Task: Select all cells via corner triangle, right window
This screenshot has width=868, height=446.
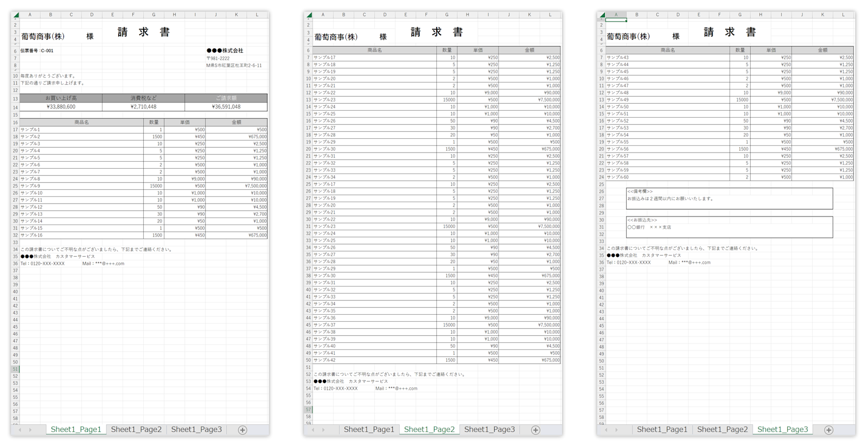Action: 602,15
